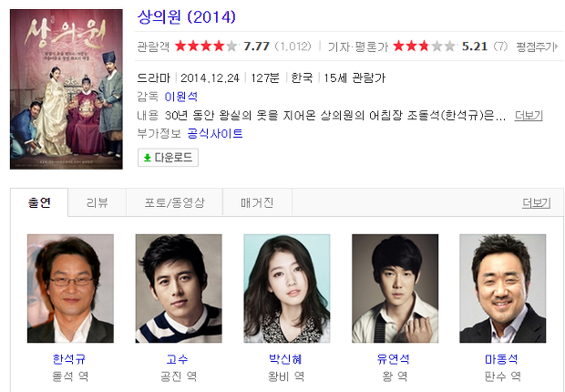Image resolution: width=565 pixels, height=392 pixels.
Task: Click 더보기 link in the tab bar
Action: [536, 203]
